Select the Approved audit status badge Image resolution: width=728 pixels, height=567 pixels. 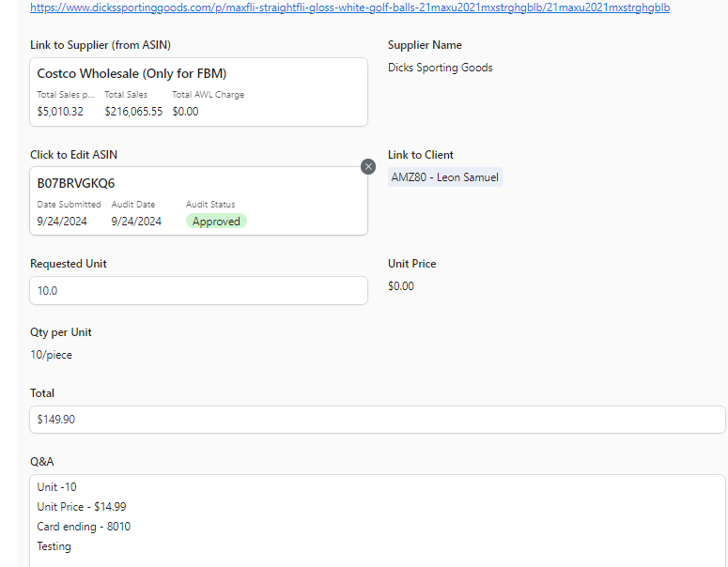tap(216, 222)
